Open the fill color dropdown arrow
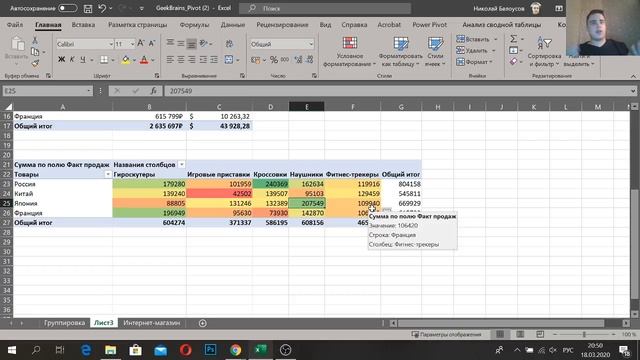 [x=134, y=60]
